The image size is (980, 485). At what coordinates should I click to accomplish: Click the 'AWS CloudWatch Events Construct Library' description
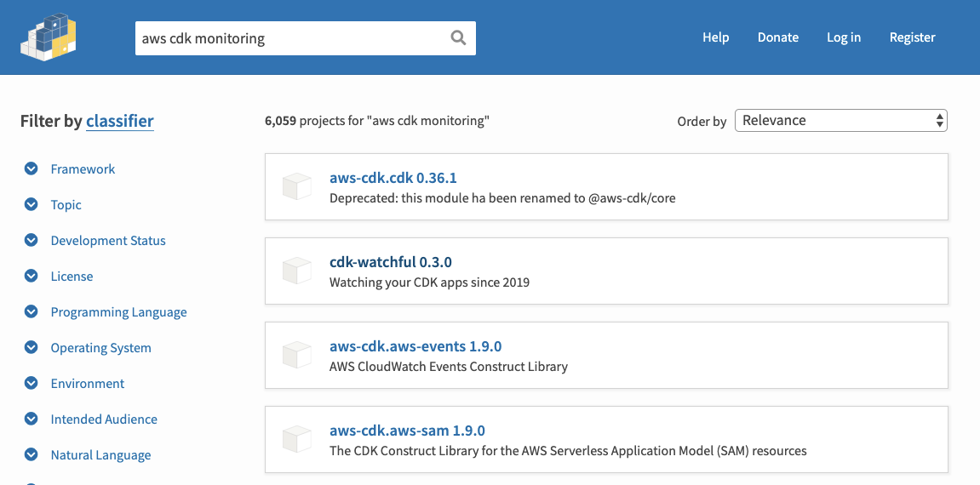(449, 367)
